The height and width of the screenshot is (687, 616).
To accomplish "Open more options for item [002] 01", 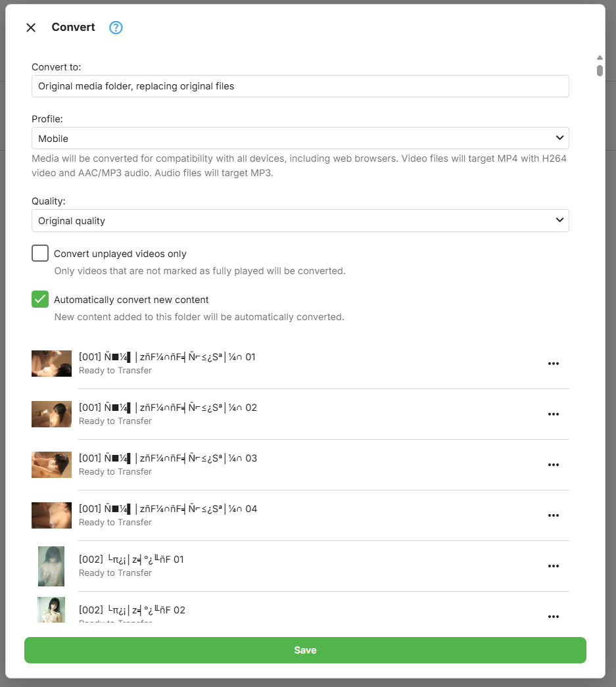I will (x=553, y=566).
